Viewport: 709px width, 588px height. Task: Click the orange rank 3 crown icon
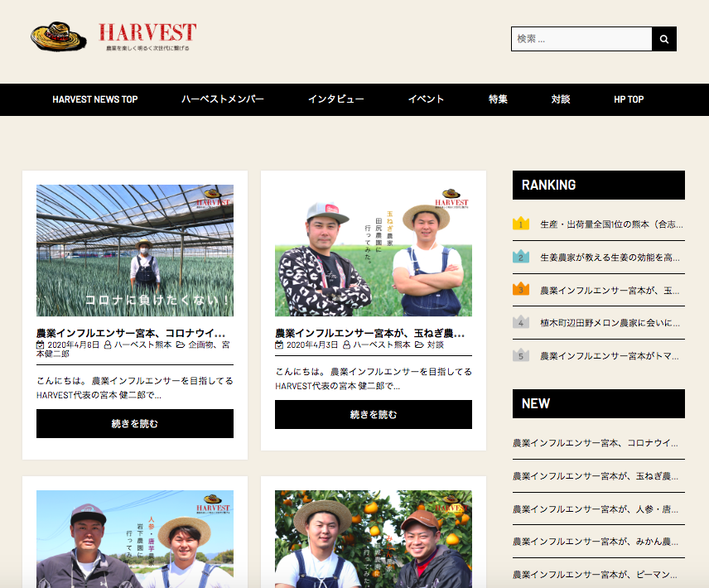point(521,290)
